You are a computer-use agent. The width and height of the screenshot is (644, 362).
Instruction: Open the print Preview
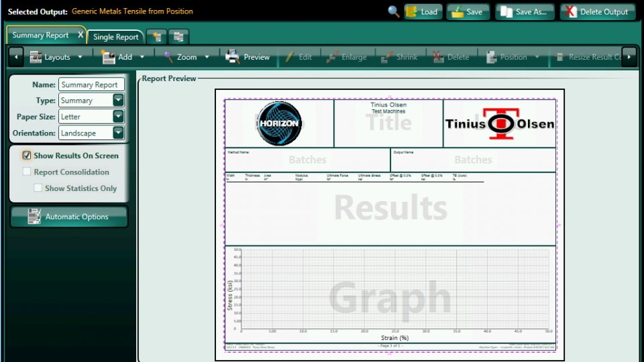pyautogui.click(x=248, y=57)
